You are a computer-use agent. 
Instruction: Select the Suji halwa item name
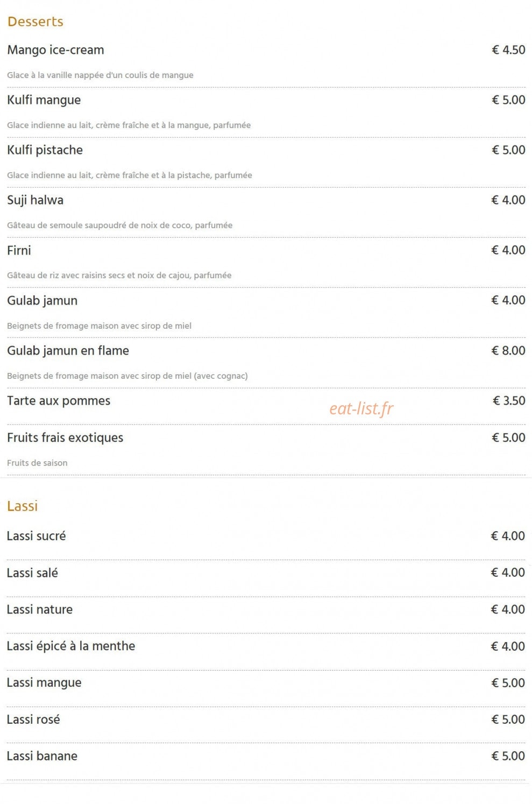tap(35, 200)
